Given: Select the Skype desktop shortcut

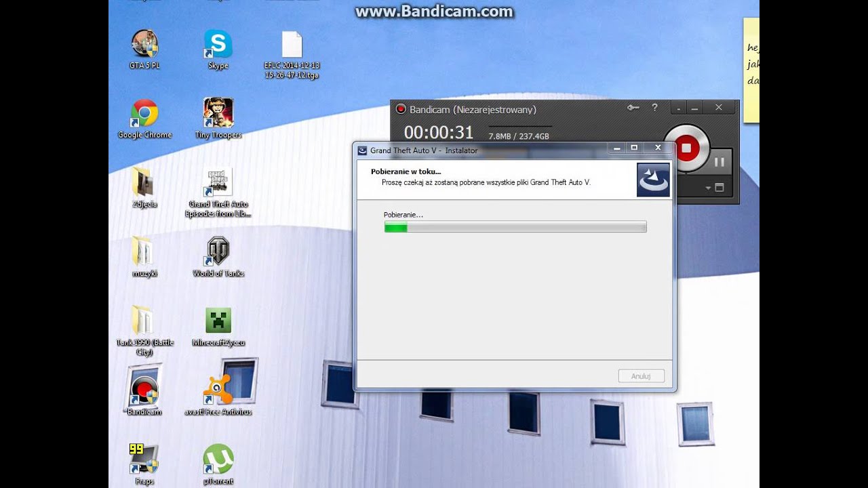Looking at the screenshot, I should [x=218, y=49].
